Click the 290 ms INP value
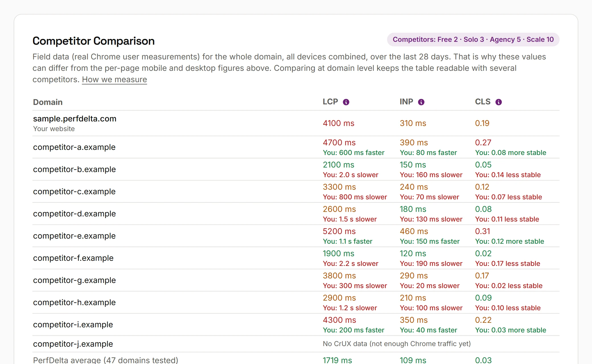 414,276
